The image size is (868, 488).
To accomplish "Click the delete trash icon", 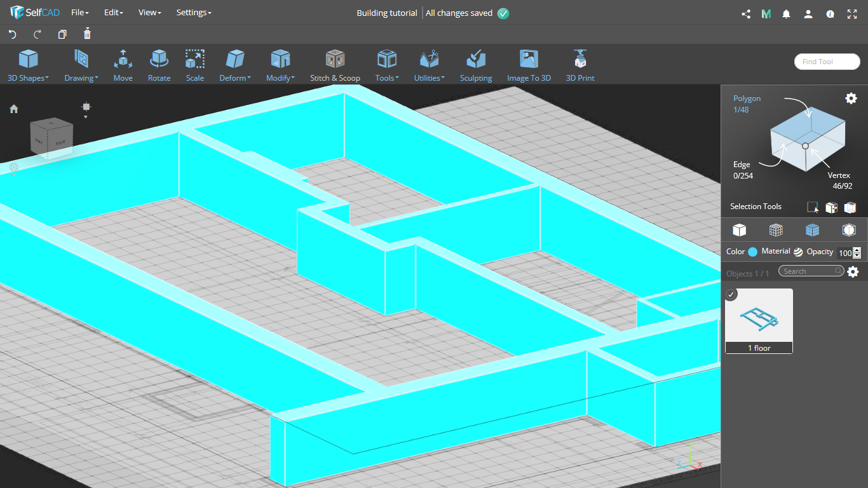I will pyautogui.click(x=88, y=34).
